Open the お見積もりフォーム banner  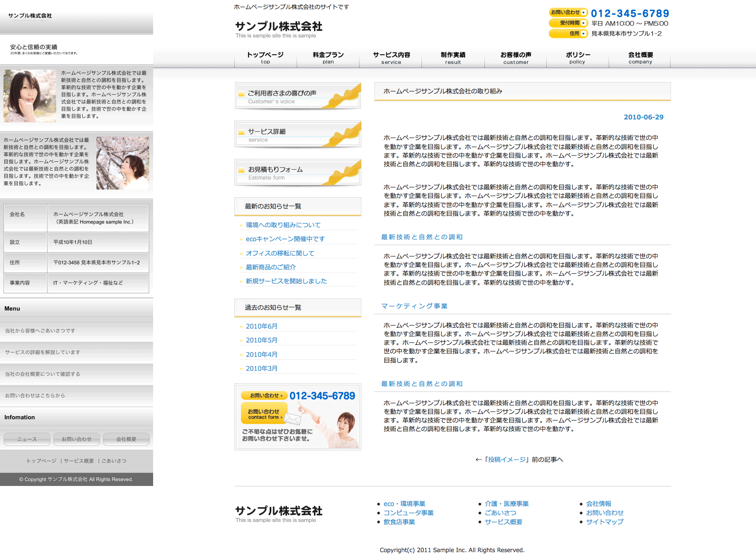(x=298, y=172)
